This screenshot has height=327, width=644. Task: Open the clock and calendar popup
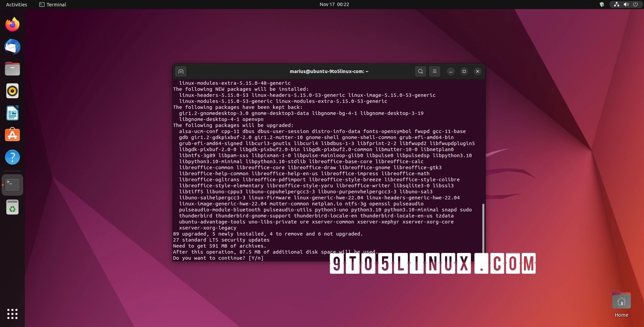click(x=334, y=4)
